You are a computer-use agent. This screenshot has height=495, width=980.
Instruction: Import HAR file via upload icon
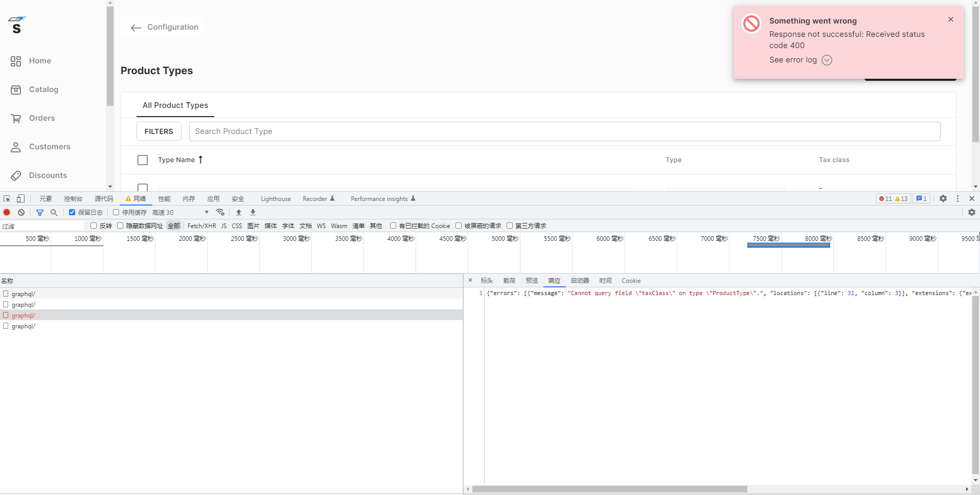238,212
